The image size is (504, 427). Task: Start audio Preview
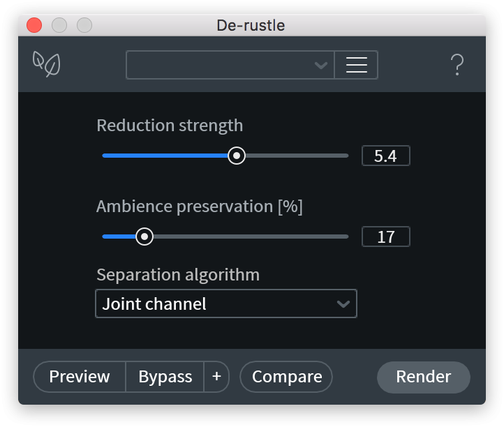pos(80,377)
